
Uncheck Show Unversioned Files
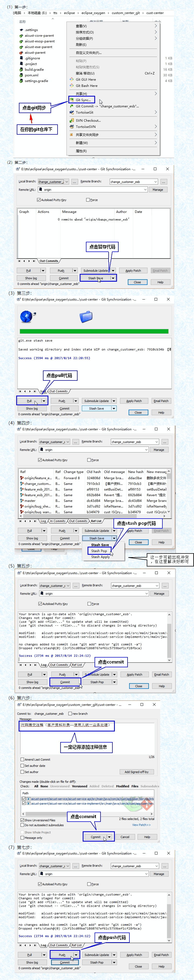(22, 820)
